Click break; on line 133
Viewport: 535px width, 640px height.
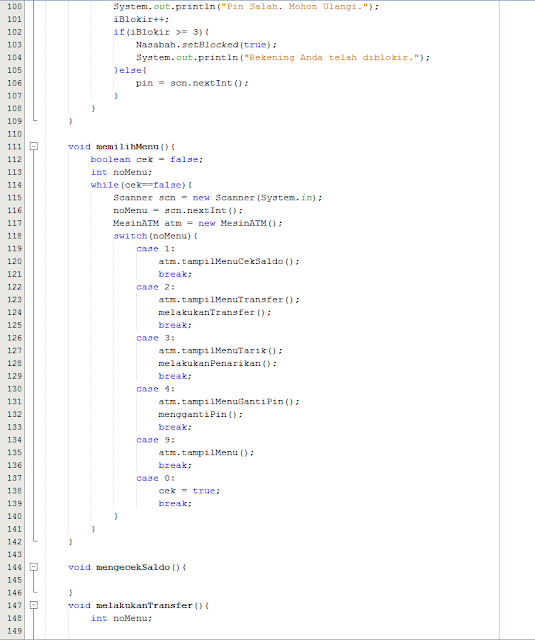coord(175,427)
